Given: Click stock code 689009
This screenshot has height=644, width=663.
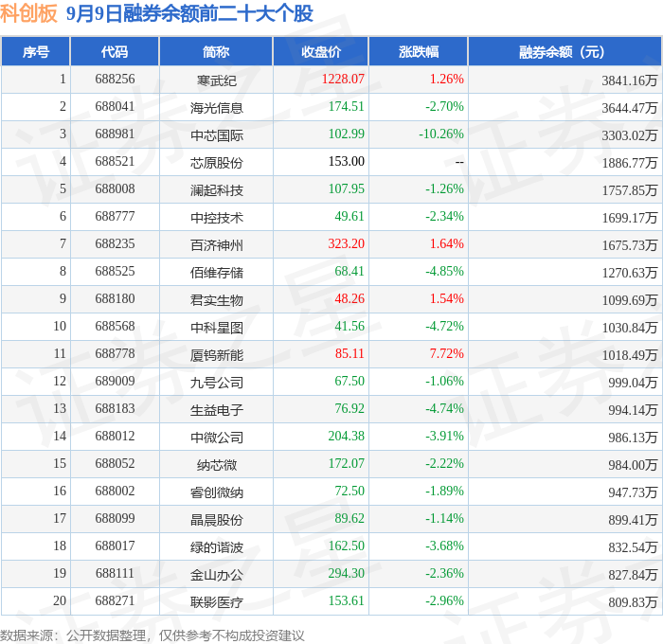Looking at the screenshot, I should coord(115,382).
